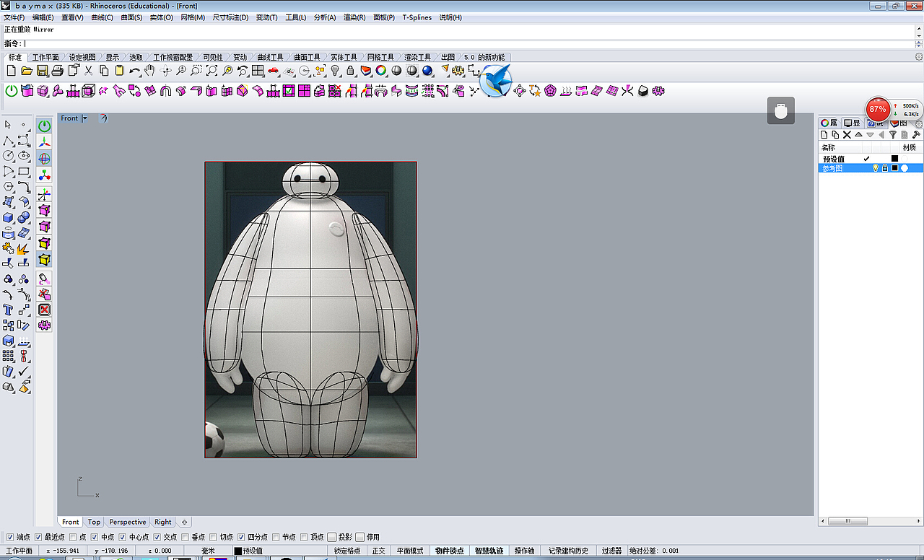Toggle 物件锁点 in status bar
Screen dimensions: 924x560
(450, 551)
